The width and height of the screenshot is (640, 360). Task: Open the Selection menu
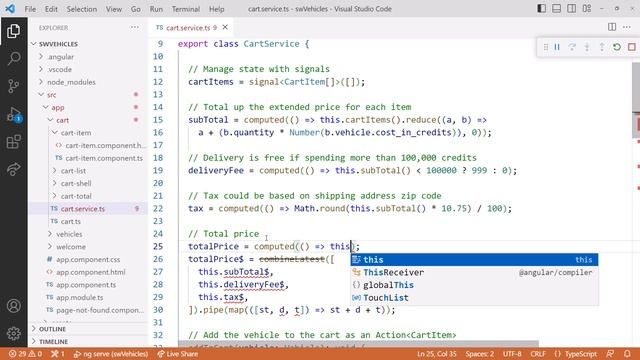82,9
